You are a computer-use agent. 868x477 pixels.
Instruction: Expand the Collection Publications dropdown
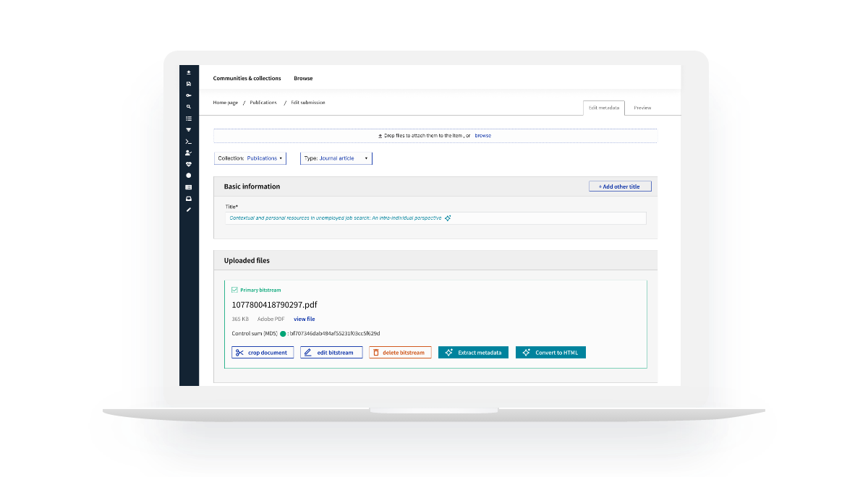pos(250,158)
